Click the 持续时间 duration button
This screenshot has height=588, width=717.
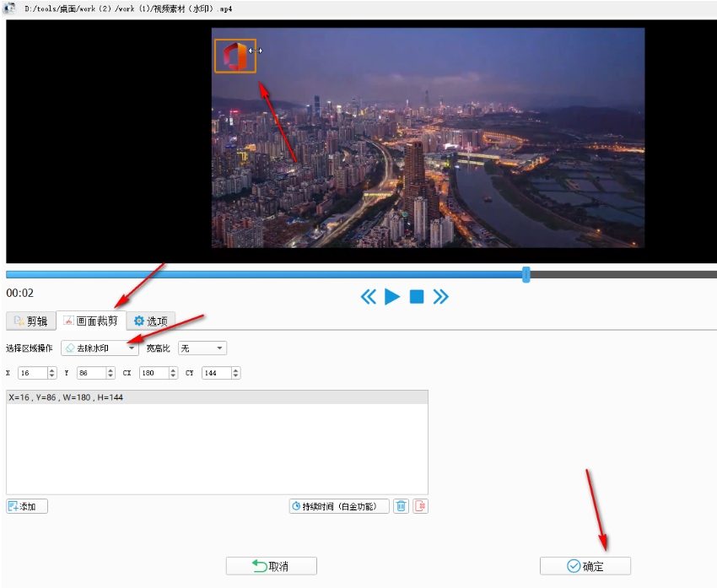tap(339, 506)
